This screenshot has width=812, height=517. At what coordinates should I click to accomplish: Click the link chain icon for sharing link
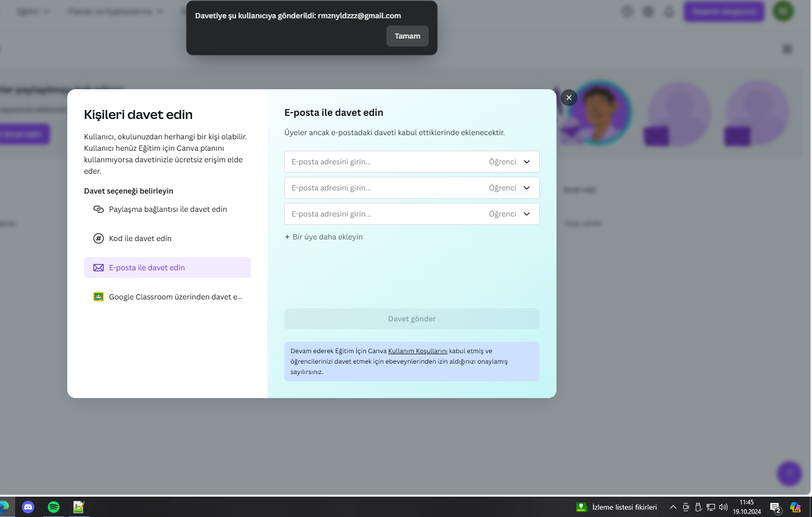point(99,209)
